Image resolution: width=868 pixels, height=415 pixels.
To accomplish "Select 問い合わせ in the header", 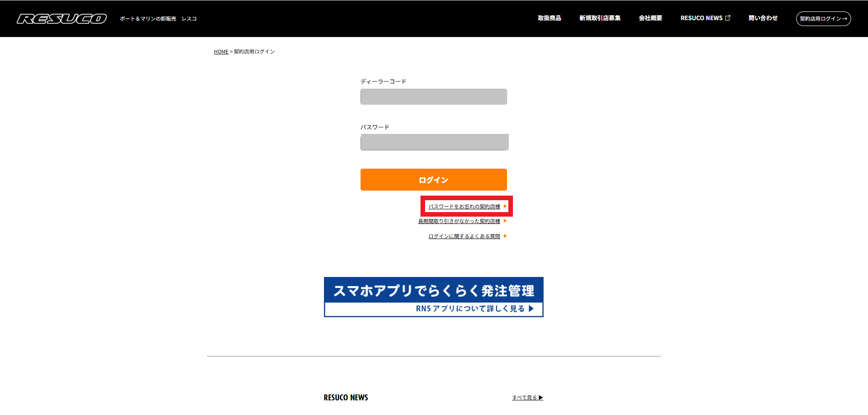I will pos(763,18).
